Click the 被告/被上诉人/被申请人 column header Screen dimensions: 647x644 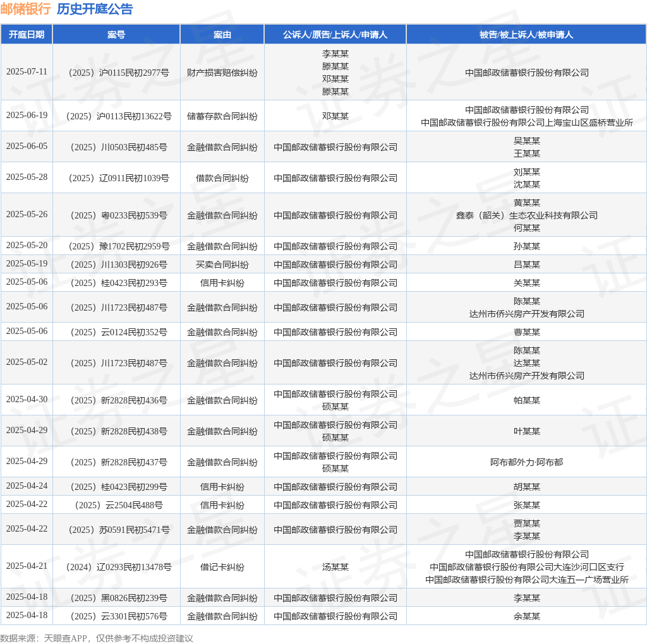(x=526, y=35)
